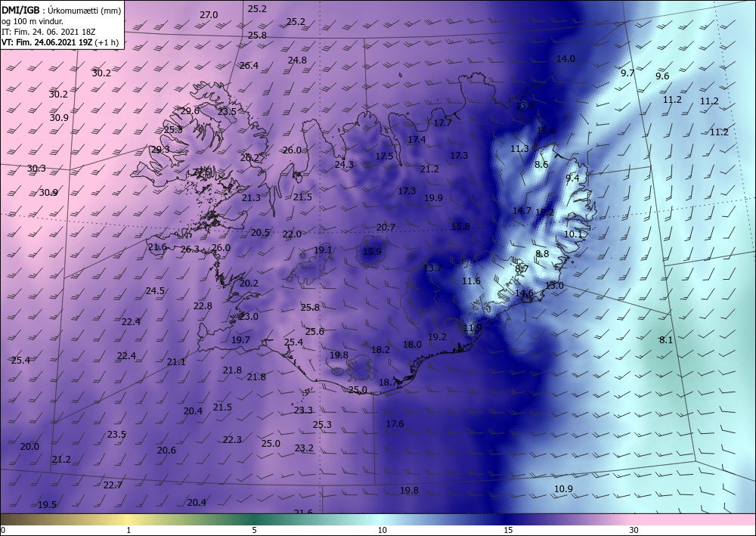Select the 'VT: Fim. 24.06.2021 19Z (+1 h)' line
756x536 pixels.
pos(60,42)
